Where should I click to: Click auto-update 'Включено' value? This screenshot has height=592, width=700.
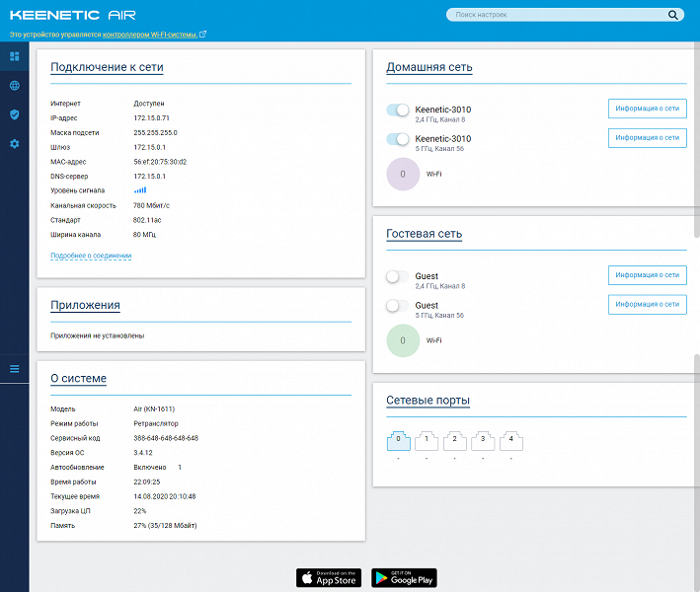pyautogui.click(x=149, y=467)
